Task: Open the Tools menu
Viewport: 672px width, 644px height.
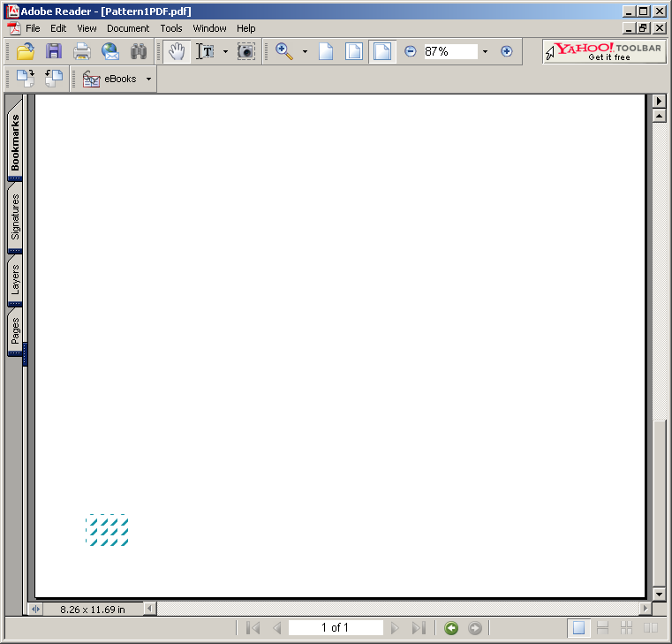Action: click(x=171, y=28)
